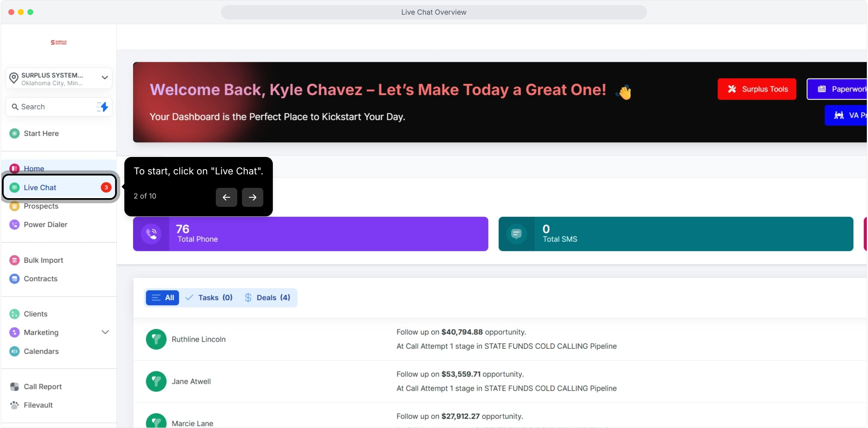
Task: Click Ruthline Lincoln's green funnel avatar
Action: coord(156,339)
